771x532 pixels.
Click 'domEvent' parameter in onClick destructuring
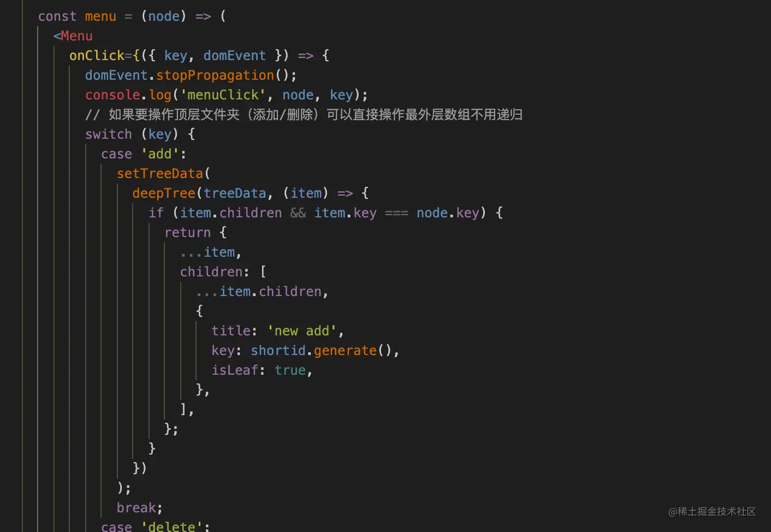click(x=235, y=56)
